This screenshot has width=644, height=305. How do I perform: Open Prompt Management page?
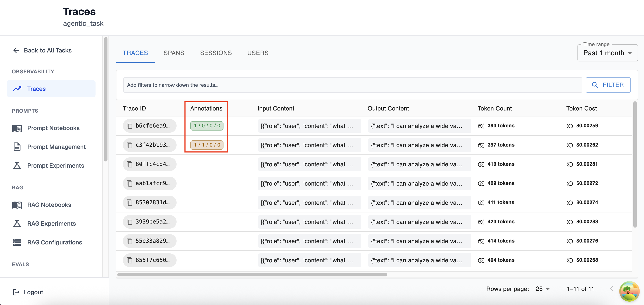tap(56, 147)
